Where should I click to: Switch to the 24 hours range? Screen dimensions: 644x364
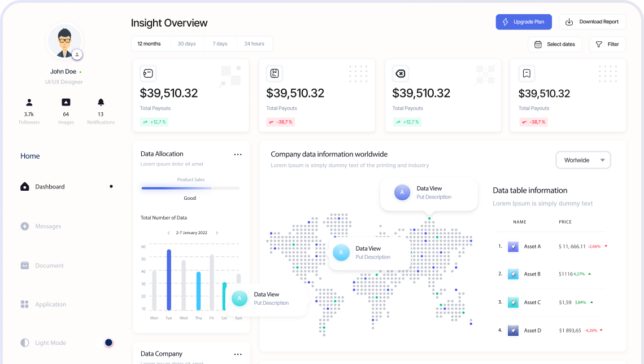(254, 44)
